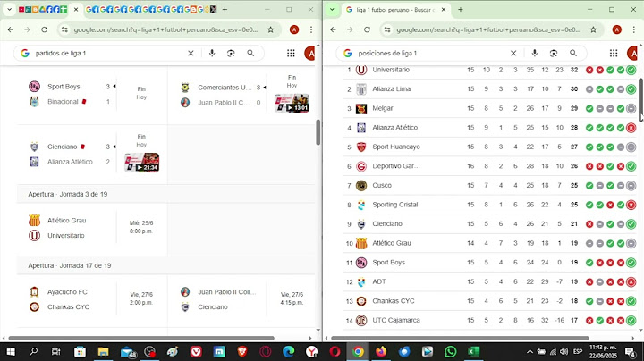Open the Ayacucho FC vs Chankas CYC fixture

tap(92, 299)
